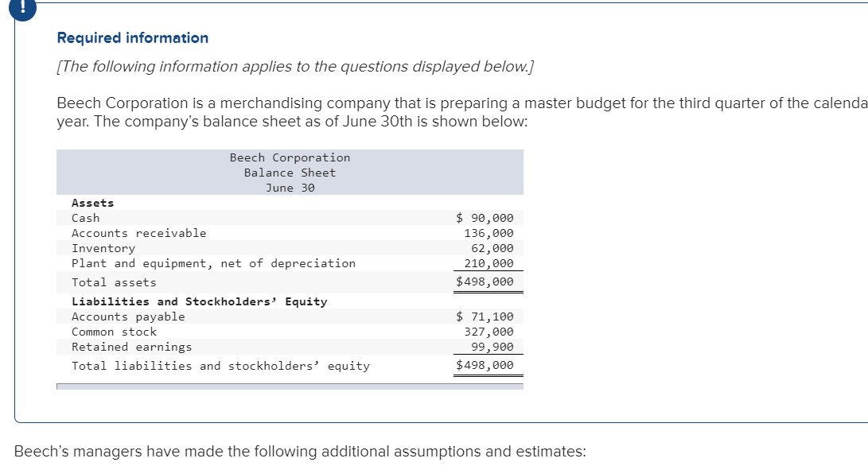This screenshot has height=466, width=868.
Task: Click the Accounts receivable row label
Action: [139, 233]
